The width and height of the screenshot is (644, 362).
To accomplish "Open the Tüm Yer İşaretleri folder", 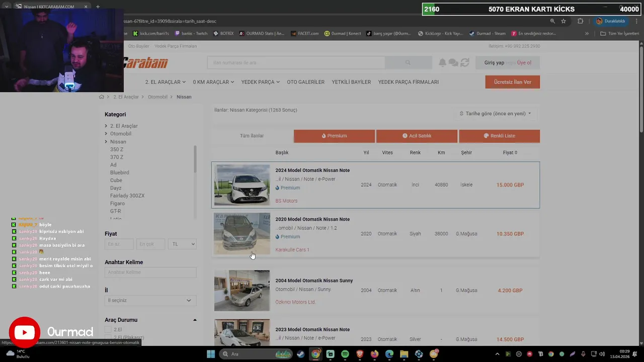I will coord(619,34).
